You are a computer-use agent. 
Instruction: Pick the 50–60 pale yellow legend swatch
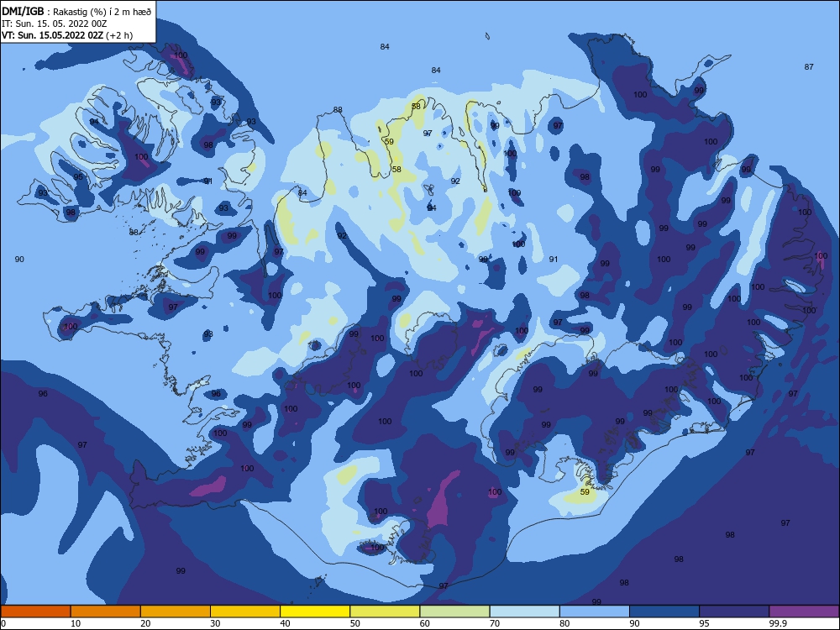click(x=386, y=612)
